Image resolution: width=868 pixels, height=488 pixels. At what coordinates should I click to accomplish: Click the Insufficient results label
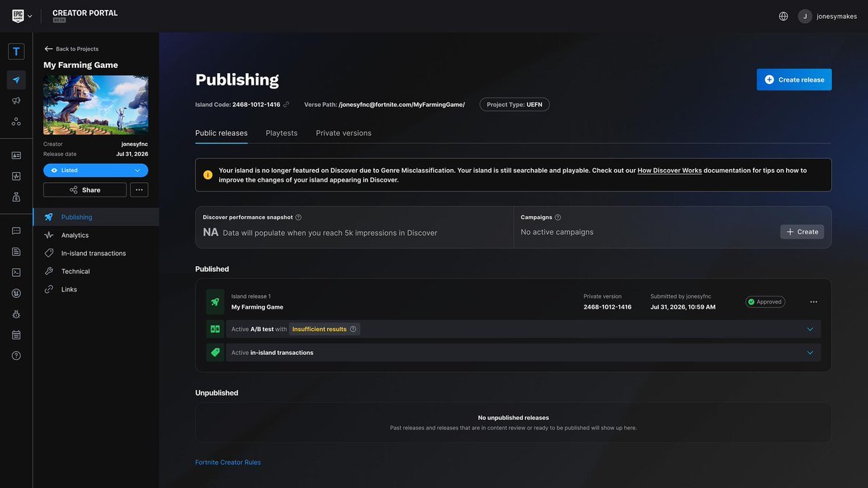[319, 329]
